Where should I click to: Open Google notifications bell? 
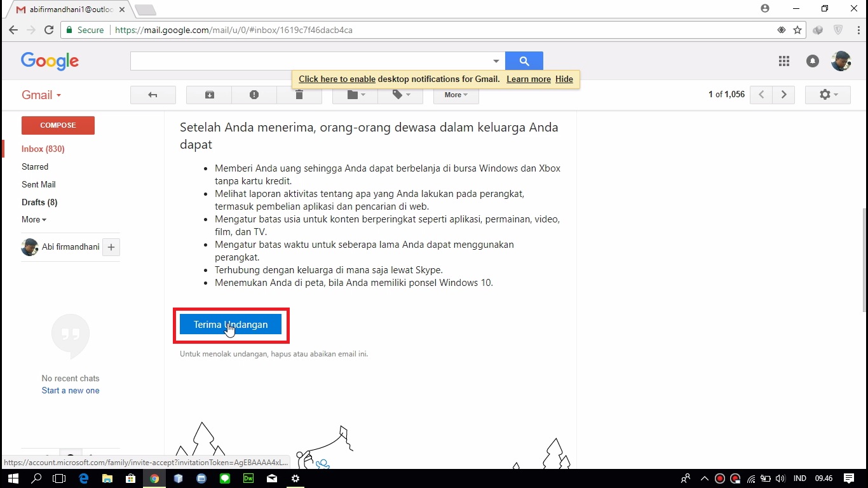(x=813, y=61)
